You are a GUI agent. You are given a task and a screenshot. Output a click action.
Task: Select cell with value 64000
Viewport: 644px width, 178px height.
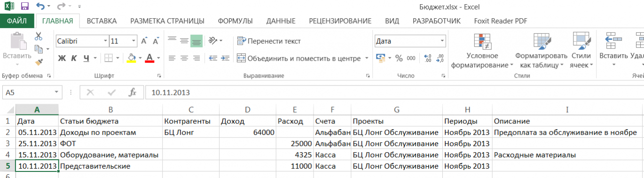pos(248,132)
